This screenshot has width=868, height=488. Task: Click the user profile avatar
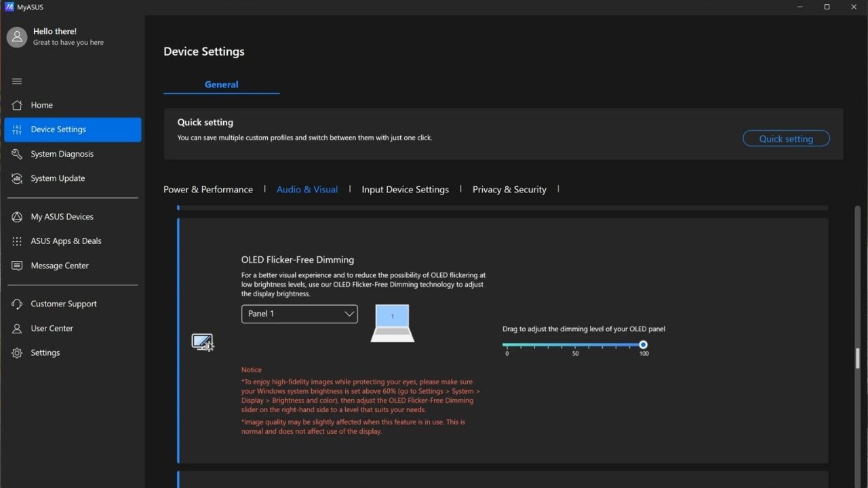(17, 37)
